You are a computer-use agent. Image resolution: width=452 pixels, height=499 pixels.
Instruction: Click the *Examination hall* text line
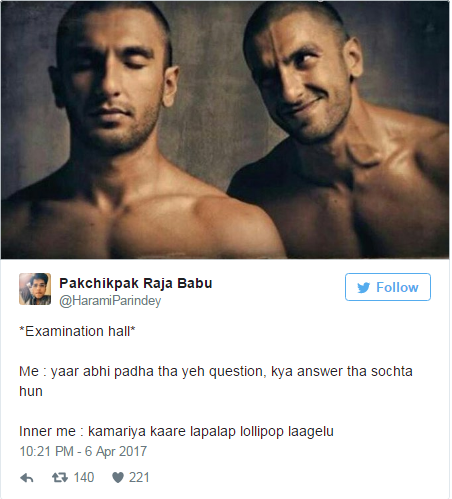click(x=77, y=331)
